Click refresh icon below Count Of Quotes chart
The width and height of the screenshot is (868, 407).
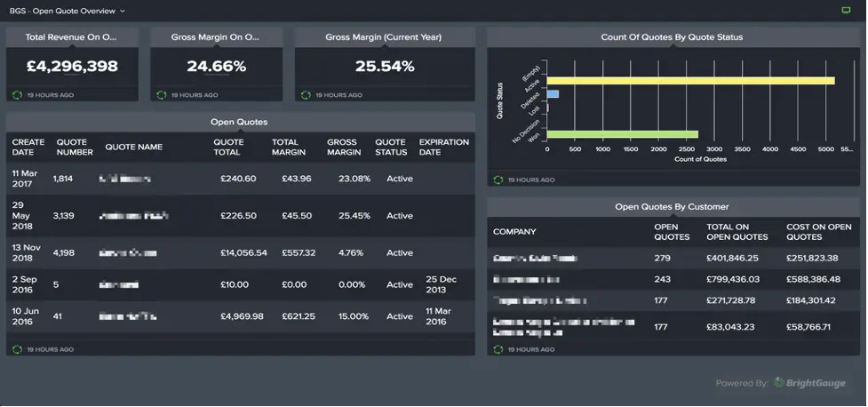(x=498, y=180)
